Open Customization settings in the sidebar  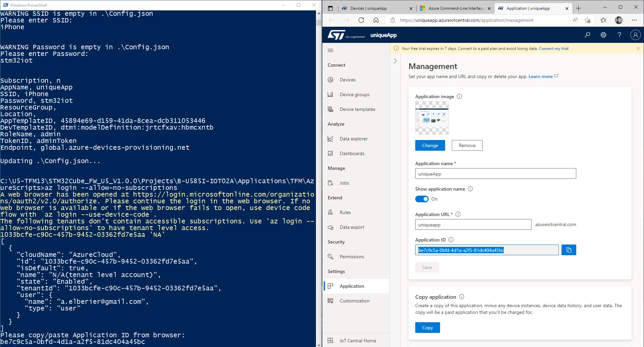coord(356,301)
